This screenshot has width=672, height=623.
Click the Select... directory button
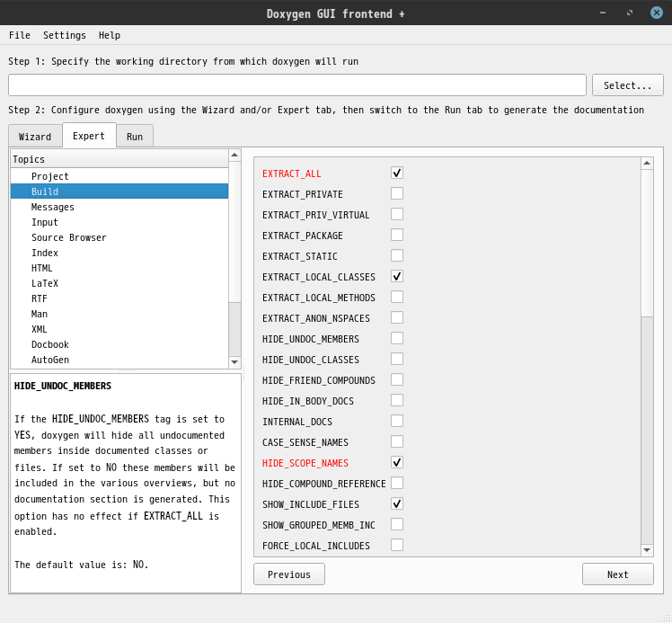tap(627, 85)
